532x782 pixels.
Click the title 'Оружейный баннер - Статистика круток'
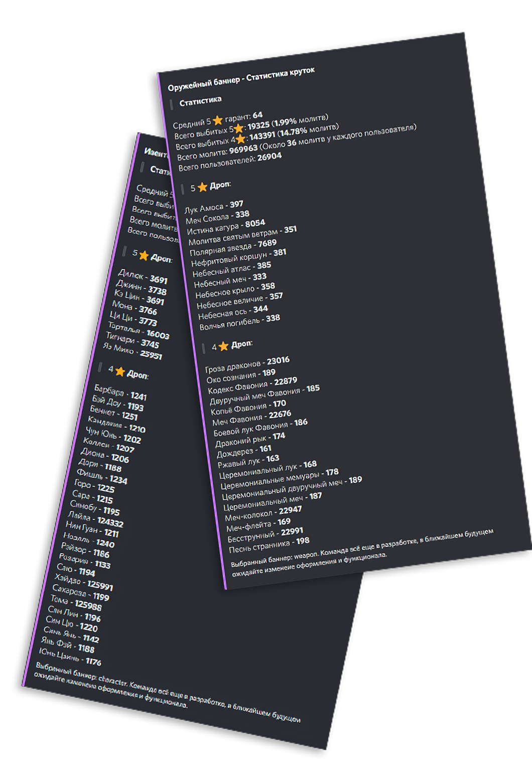[x=241, y=79]
